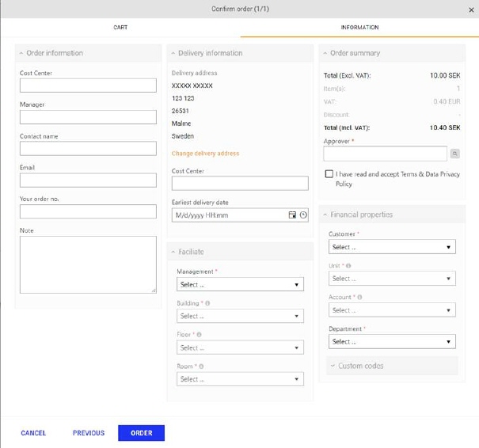Viewport: 479px width, 448px height.
Task: Click the info icon beside Building
Action: (207, 303)
